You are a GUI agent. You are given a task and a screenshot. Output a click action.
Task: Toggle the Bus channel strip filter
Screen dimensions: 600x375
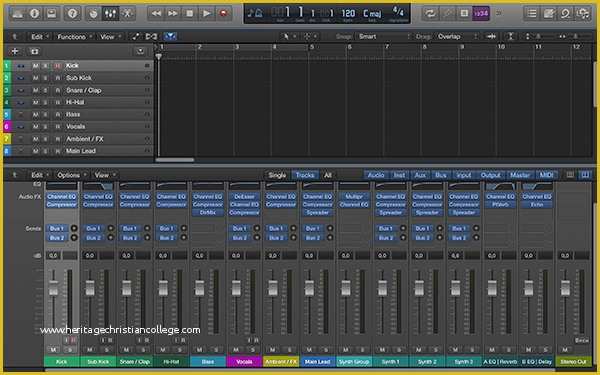441,175
